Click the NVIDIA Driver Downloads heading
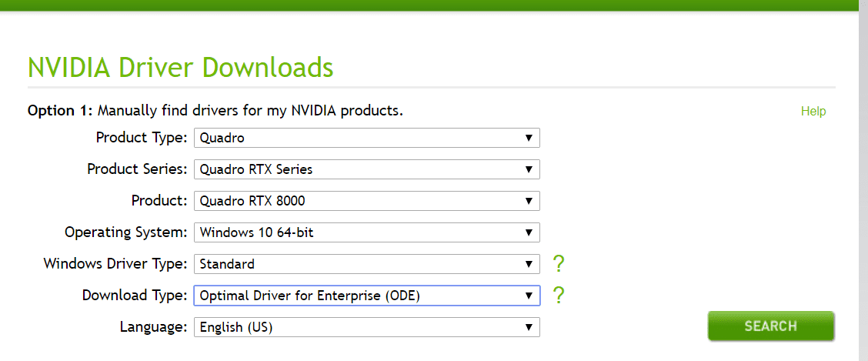Screen dimensions: 868x361 point(181,68)
